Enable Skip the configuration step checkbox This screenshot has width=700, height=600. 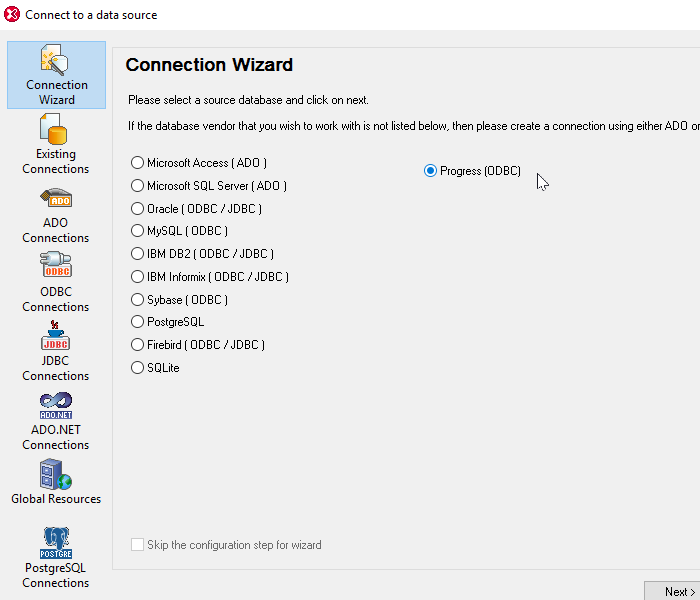[x=138, y=545]
